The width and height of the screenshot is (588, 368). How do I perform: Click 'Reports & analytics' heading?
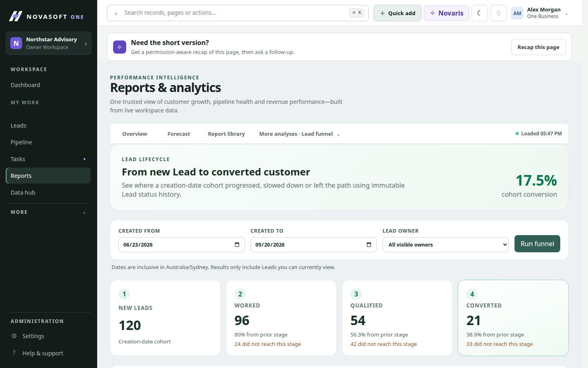coord(165,88)
